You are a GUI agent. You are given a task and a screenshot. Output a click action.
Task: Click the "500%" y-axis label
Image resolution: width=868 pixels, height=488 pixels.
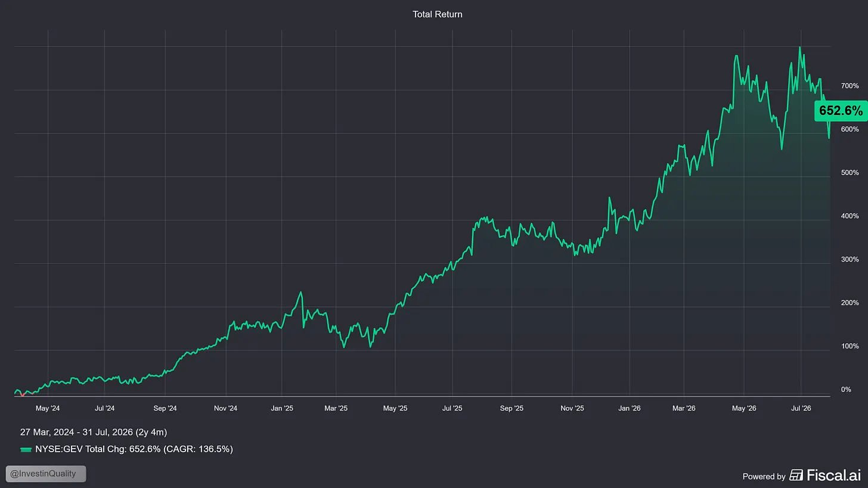(850, 173)
